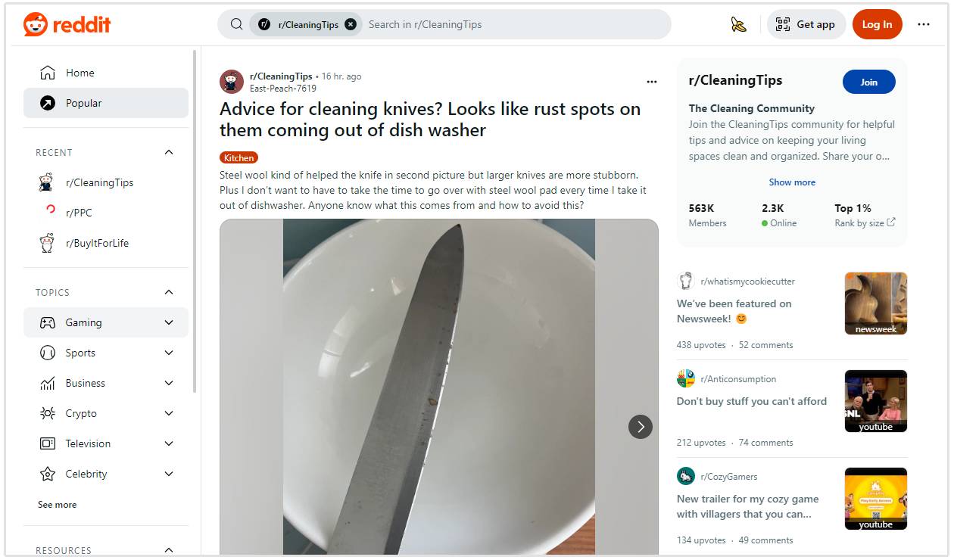Image resolution: width=954 pixels, height=560 pixels.
Task: Expand the Gaming topic chevron
Action: [x=169, y=322]
